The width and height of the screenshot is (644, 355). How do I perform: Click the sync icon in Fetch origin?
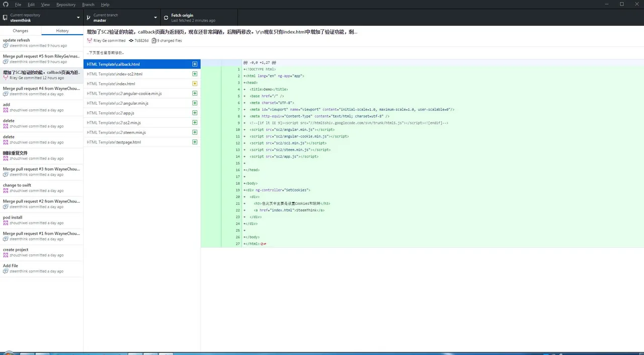[166, 18]
